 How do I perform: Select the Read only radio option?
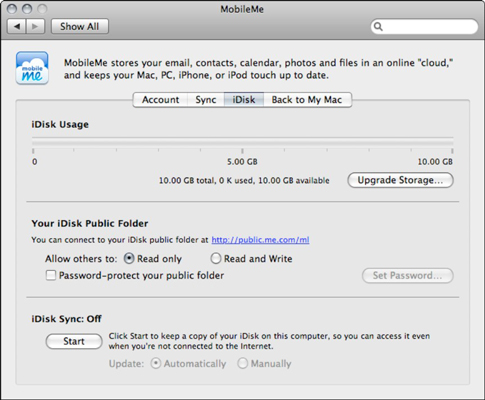pyautogui.click(x=129, y=259)
